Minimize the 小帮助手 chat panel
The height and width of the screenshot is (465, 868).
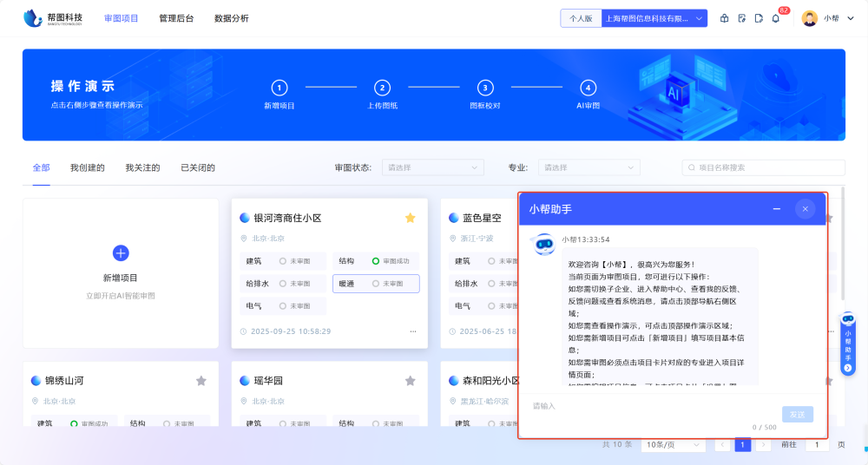(x=777, y=209)
